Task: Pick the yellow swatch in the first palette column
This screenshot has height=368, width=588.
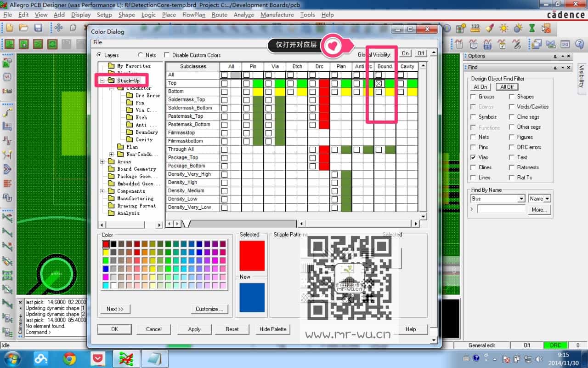Action: [x=106, y=252]
